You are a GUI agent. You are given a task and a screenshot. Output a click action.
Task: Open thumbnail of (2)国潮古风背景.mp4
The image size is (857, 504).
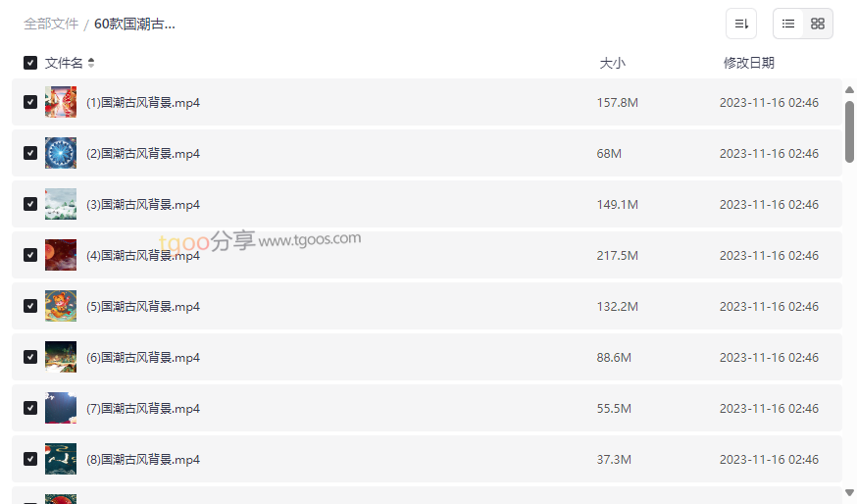[x=61, y=153]
